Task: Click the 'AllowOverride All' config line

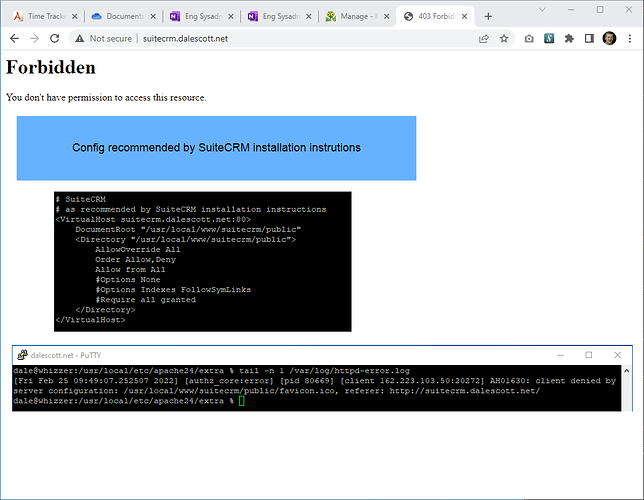Action: (x=138, y=249)
